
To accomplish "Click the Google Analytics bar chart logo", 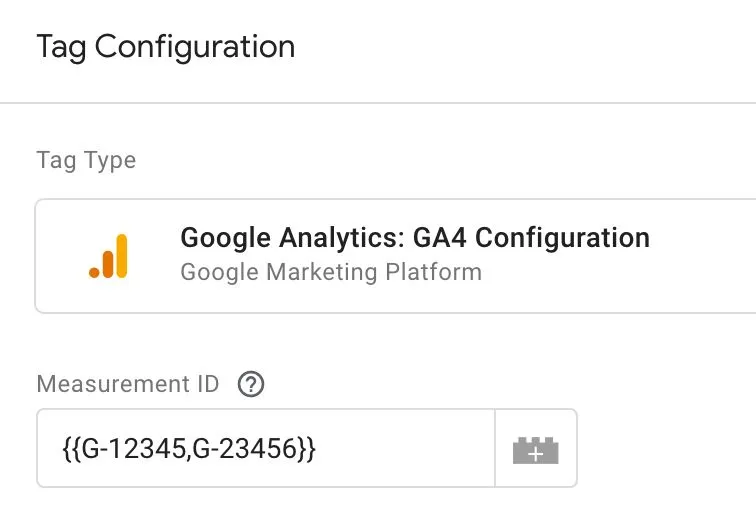I will tap(108, 255).
